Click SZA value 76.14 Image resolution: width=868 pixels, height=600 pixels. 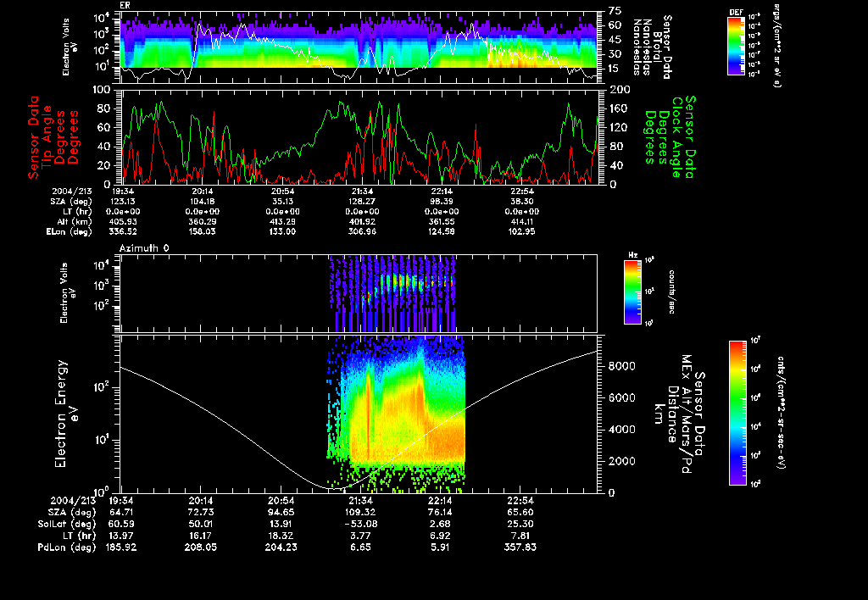pos(440,513)
